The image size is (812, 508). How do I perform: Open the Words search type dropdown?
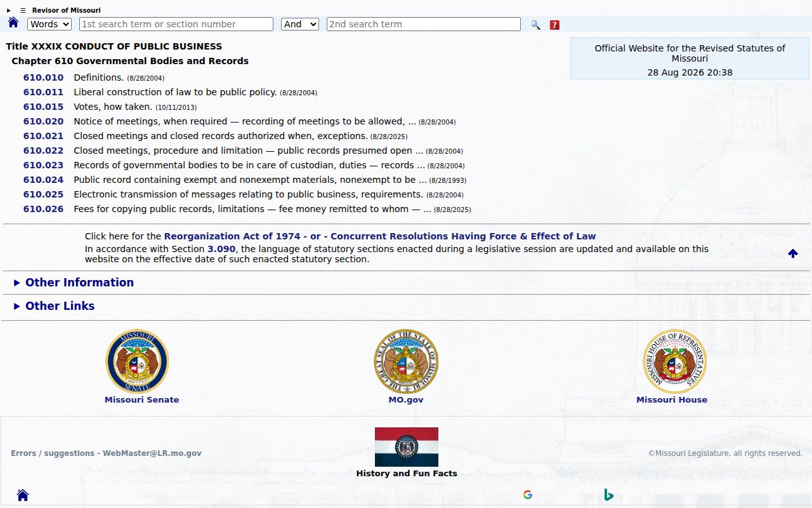point(49,24)
